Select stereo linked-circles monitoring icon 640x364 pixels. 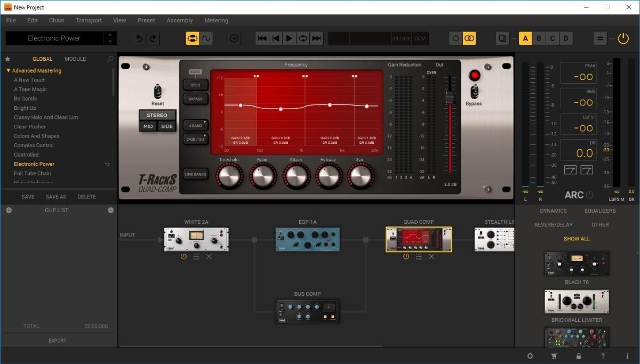(469, 38)
